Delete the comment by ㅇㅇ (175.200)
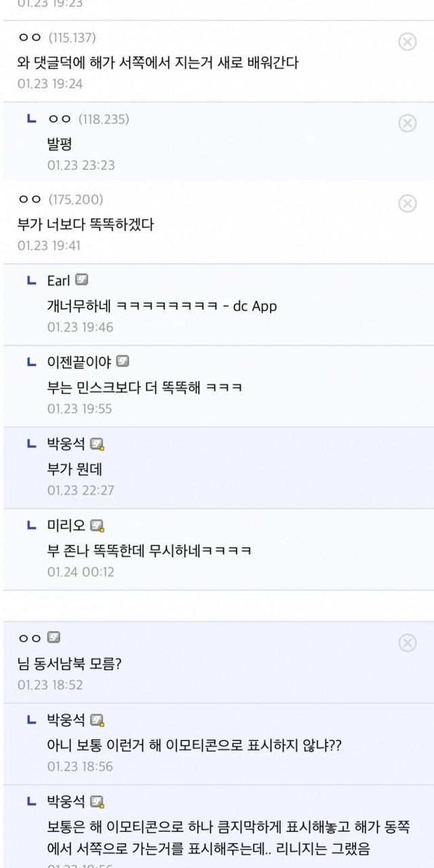 [x=407, y=203]
